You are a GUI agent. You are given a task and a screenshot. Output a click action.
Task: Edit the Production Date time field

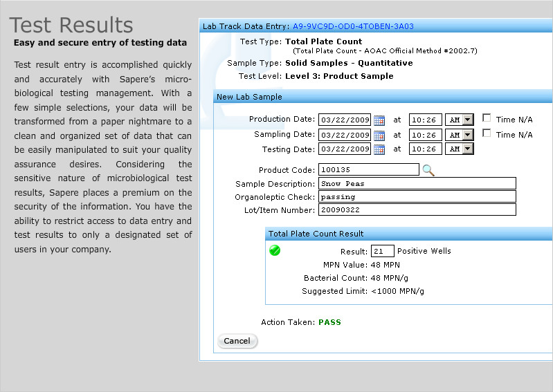426,120
